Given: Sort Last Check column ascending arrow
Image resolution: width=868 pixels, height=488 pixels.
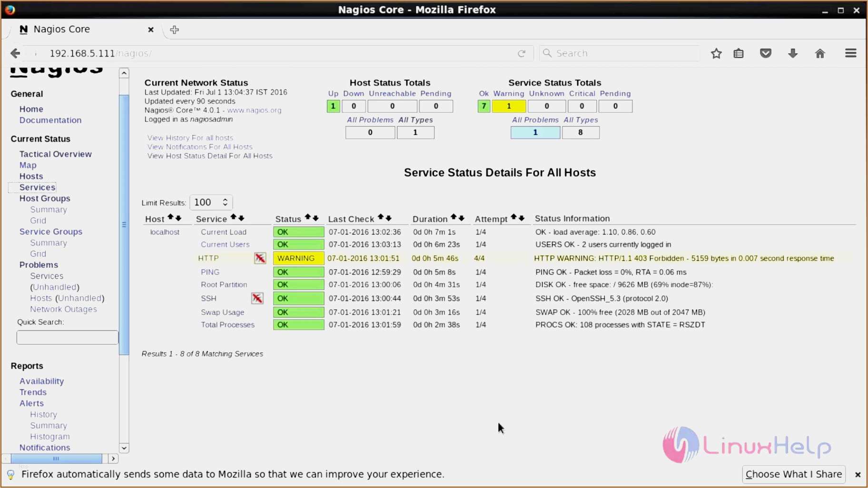Looking at the screenshot, I should click(x=381, y=217).
